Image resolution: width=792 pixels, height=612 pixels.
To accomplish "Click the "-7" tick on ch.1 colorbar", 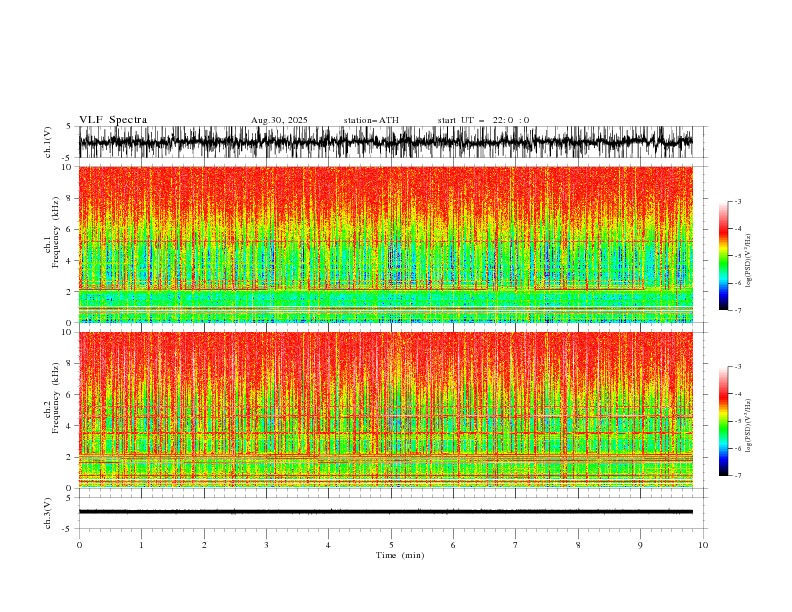I will (x=737, y=310).
